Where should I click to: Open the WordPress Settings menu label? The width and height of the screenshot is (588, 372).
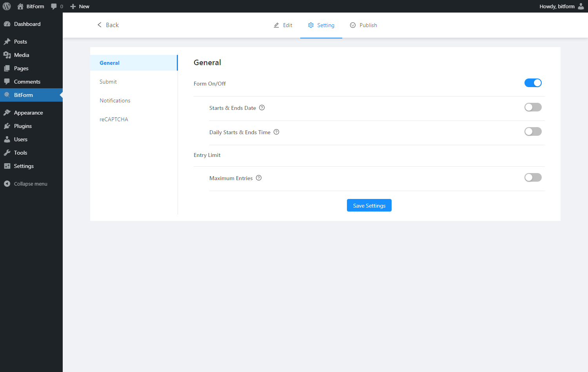(24, 166)
